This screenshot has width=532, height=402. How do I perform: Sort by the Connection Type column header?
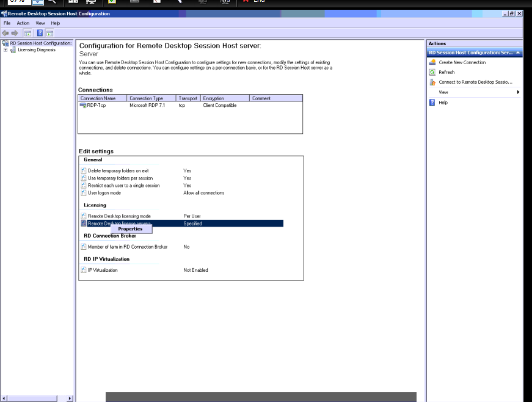(x=151, y=98)
